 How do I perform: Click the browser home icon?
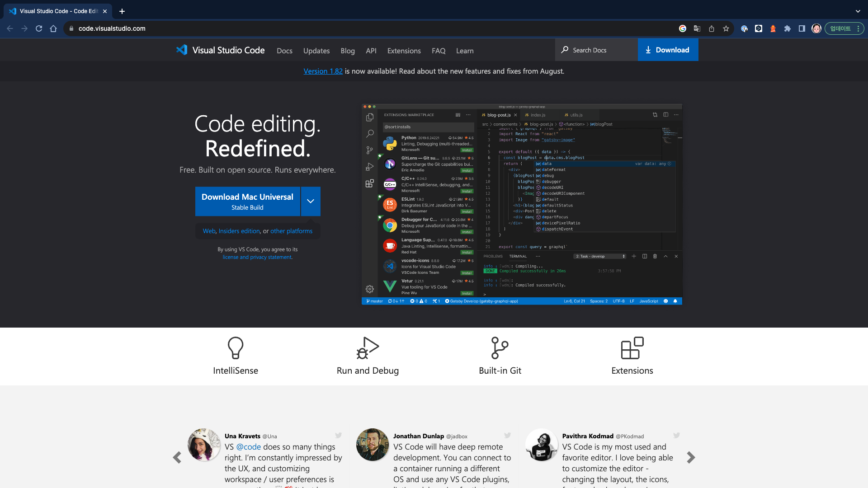pyautogui.click(x=53, y=28)
